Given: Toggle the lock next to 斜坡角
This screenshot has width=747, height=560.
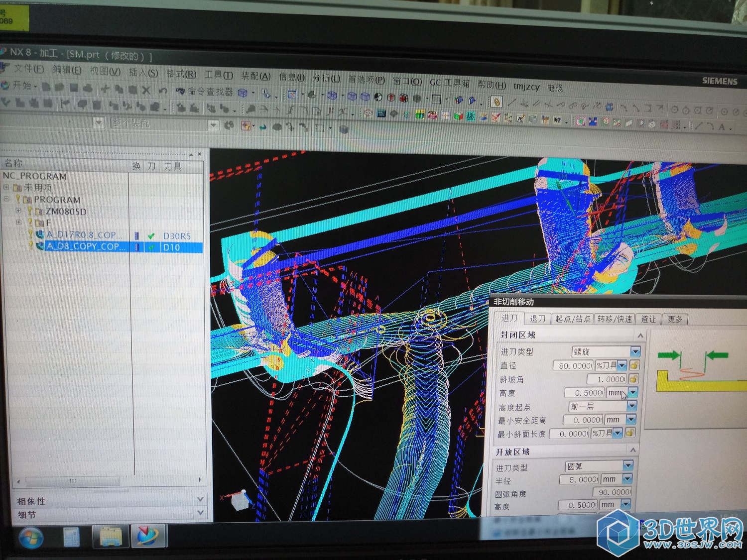Looking at the screenshot, I should click(x=632, y=379).
